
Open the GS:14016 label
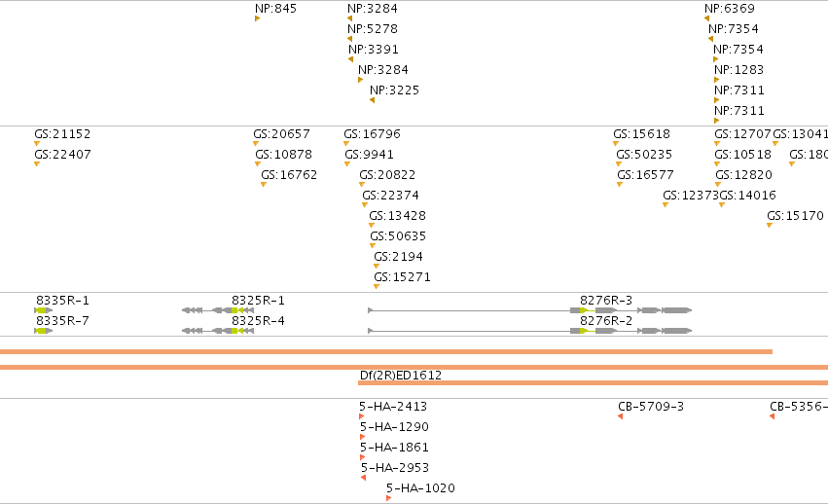tap(748, 196)
